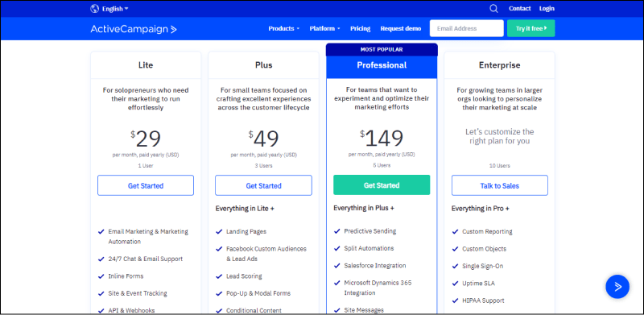The width and height of the screenshot is (644, 315).
Task: Click the $149 price
Action: tap(382, 139)
